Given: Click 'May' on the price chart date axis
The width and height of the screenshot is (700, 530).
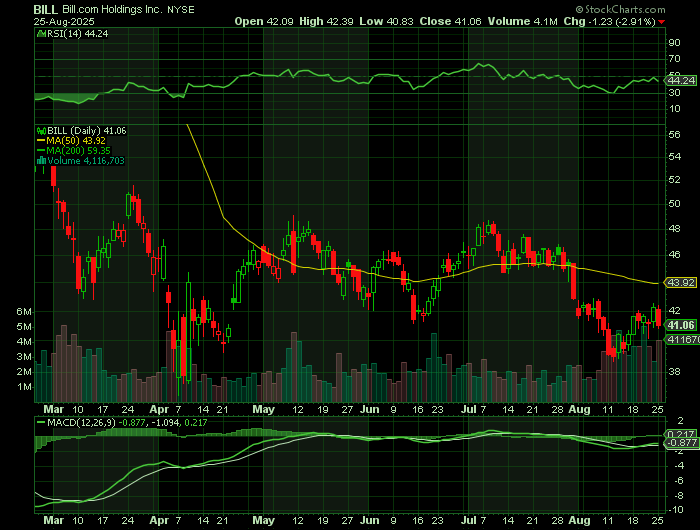Looking at the screenshot, I should pyautogui.click(x=263, y=409).
